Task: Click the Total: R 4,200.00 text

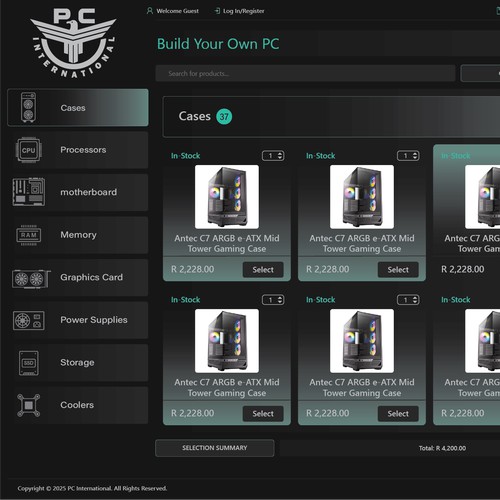Action: 442,448
